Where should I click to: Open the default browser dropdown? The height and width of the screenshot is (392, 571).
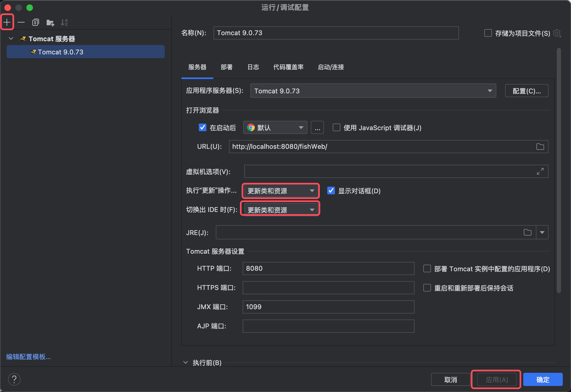275,128
